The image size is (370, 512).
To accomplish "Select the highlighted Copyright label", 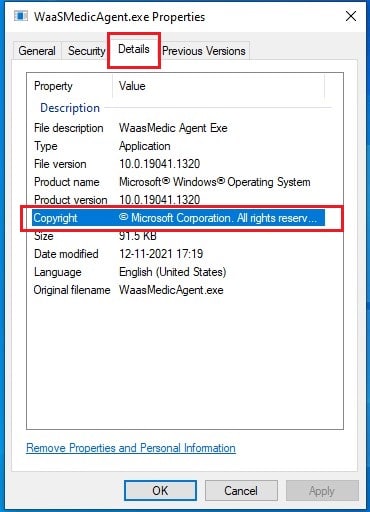I will 55,218.
